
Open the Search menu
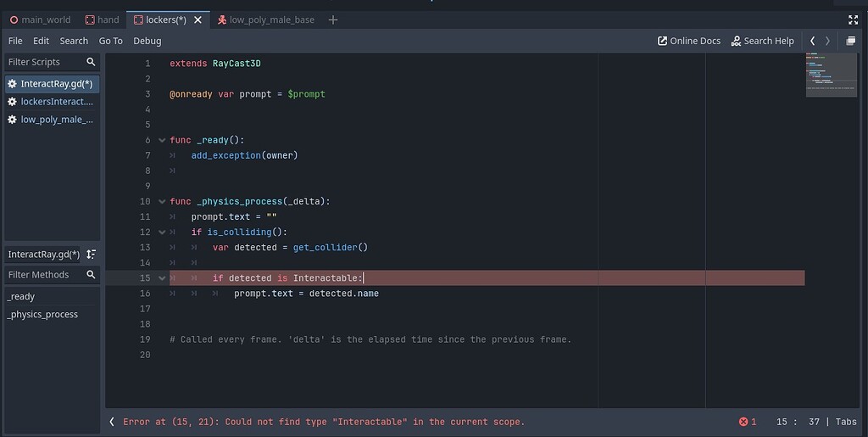click(74, 41)
